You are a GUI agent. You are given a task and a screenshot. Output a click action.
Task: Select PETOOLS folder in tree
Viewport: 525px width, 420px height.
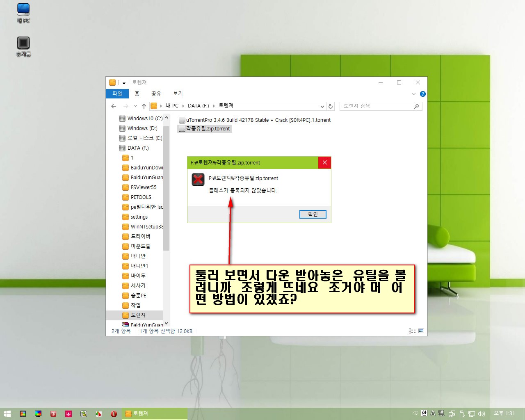137,197
